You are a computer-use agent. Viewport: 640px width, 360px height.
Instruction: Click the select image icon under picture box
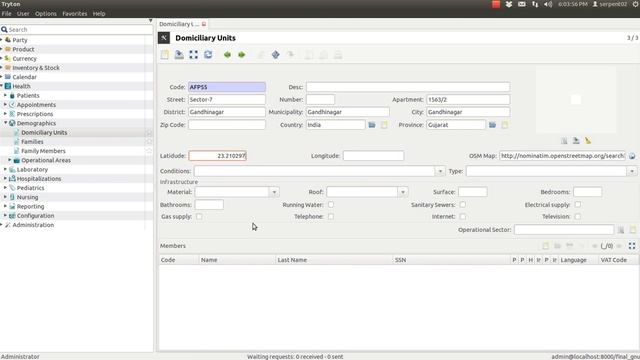(x=564, y=141)
